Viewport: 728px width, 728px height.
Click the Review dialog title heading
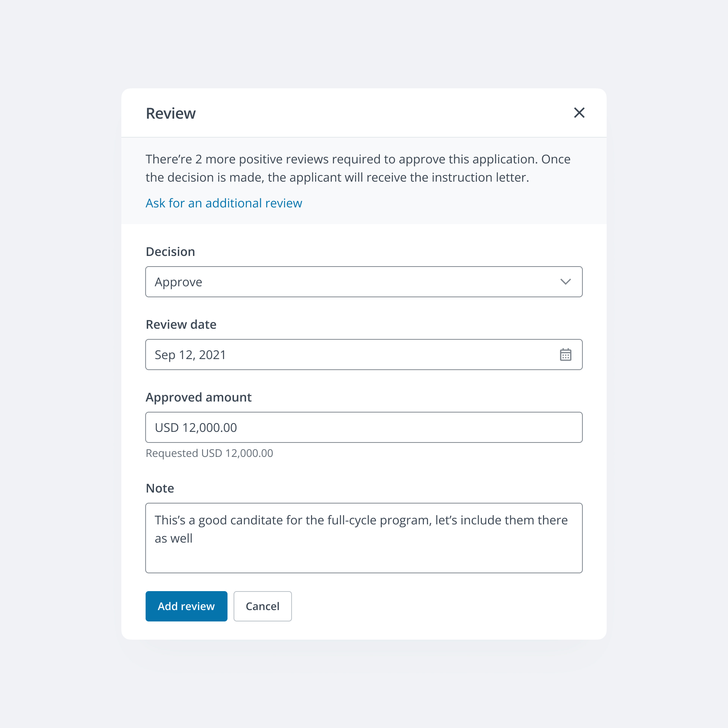171,113
